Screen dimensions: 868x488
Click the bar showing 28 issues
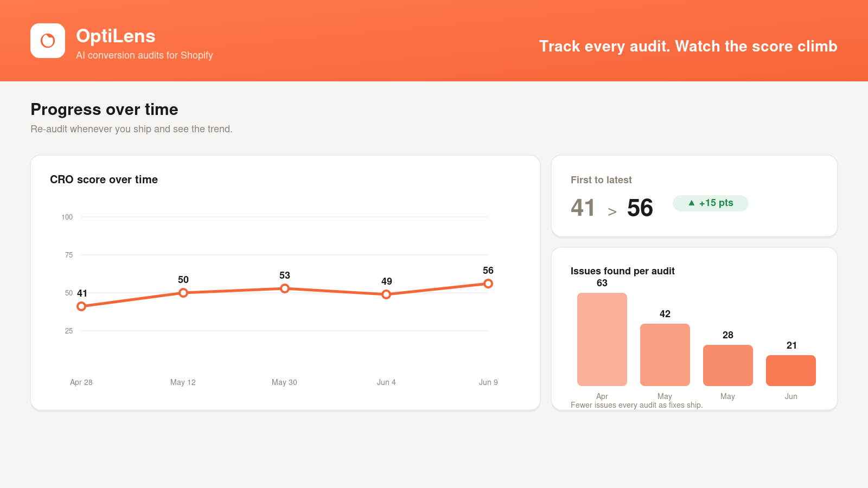(x=728, y=365)
